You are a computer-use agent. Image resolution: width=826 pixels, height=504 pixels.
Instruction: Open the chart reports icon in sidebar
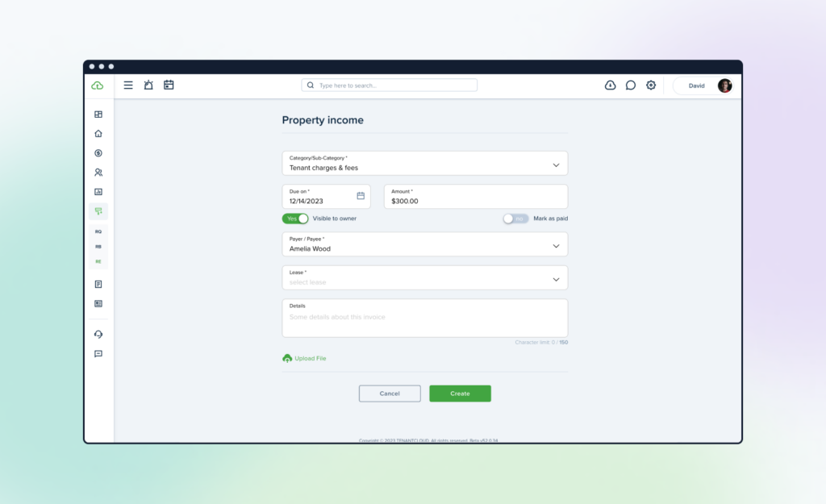click(98, 192)
